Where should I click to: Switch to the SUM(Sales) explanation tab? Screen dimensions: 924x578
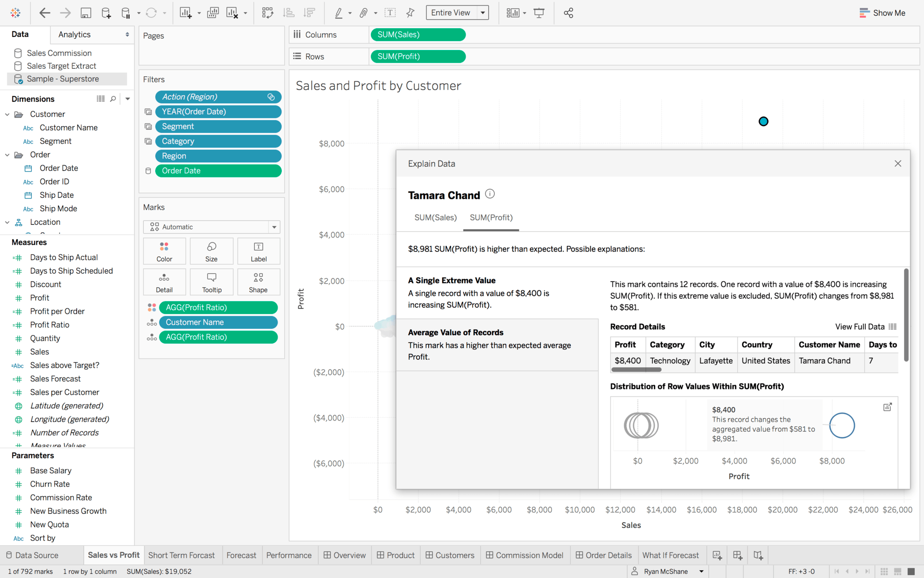tap(435, 218)
